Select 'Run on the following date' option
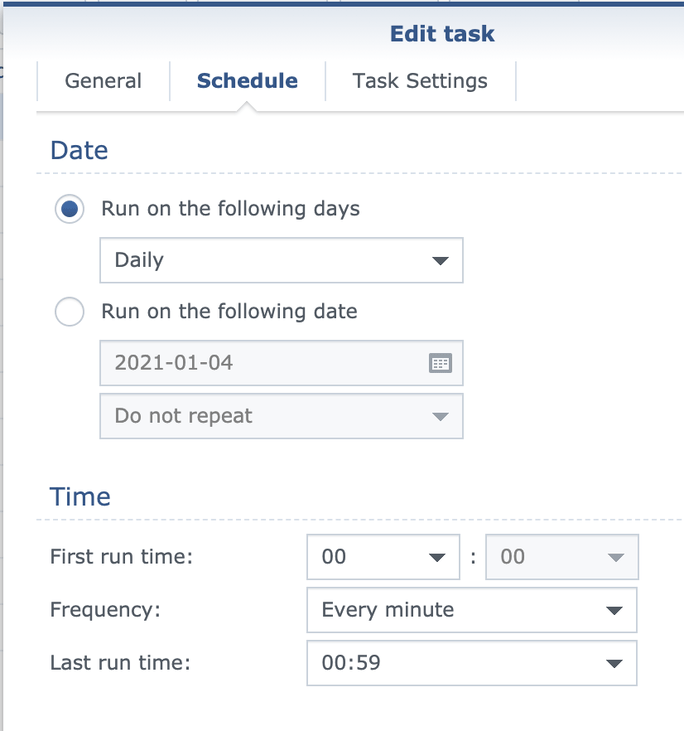The width and height of the screenshot is (684, 731). click(70, 312)
